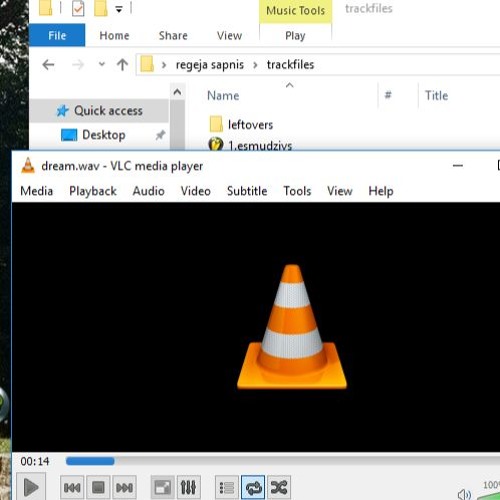Screen dimensions: 500x500
Task: Open the File tab in File Explorer
Action: pos(57,35)
